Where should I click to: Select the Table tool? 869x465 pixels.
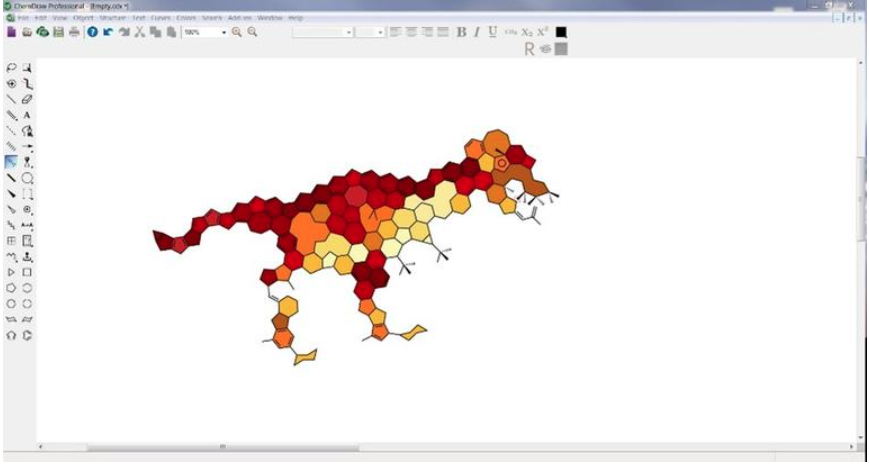[x=11, y=241]
